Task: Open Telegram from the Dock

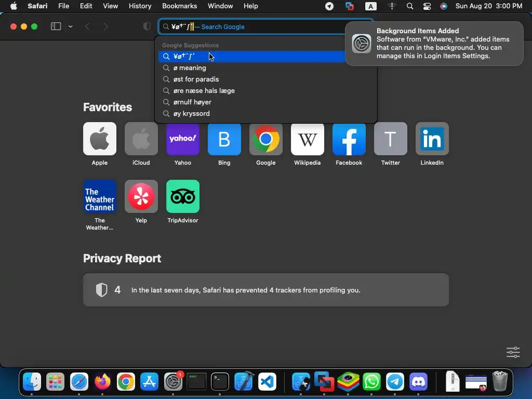Action: pos(395,382)
